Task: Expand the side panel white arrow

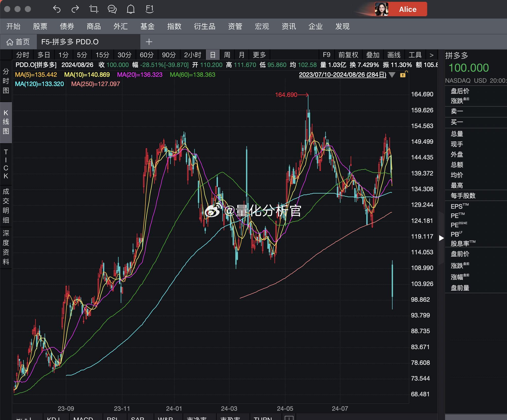Action: pos(441,238)
